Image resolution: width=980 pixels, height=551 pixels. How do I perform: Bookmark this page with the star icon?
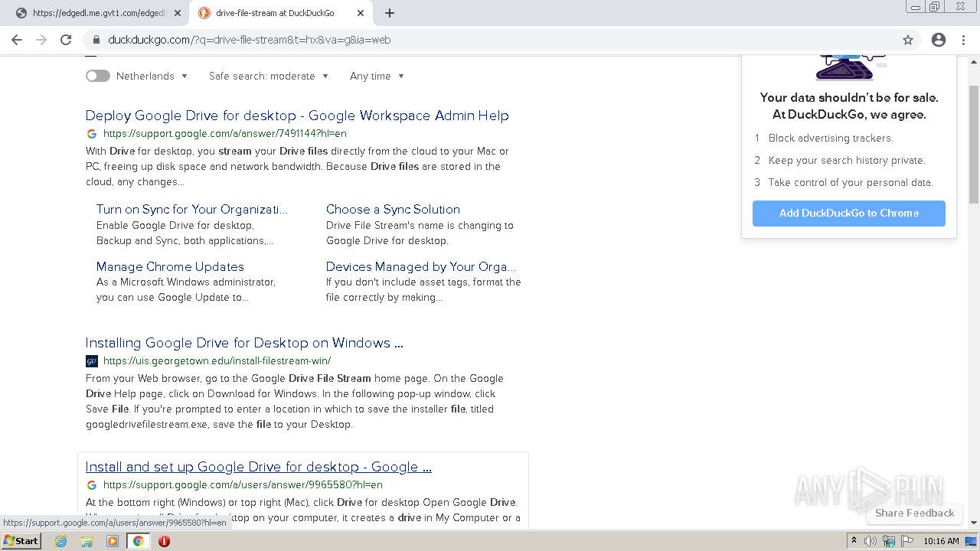[x=908, y=40]
